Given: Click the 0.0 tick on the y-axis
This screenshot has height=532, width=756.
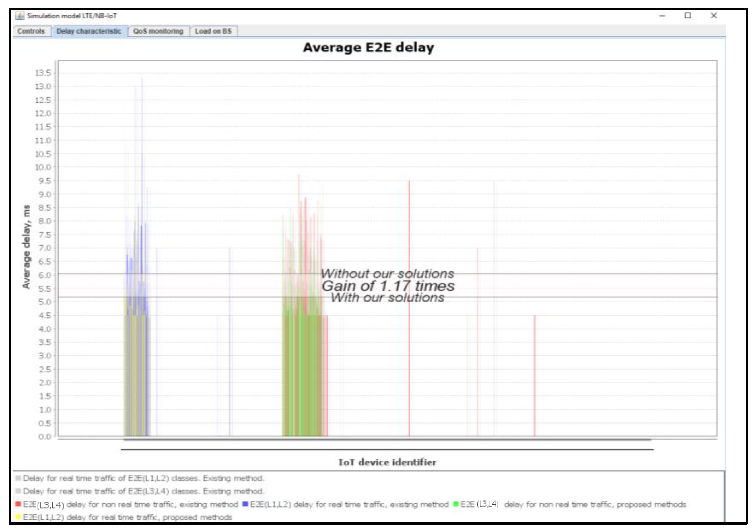Looking at the screenshot, I should [x=45, y=436].
